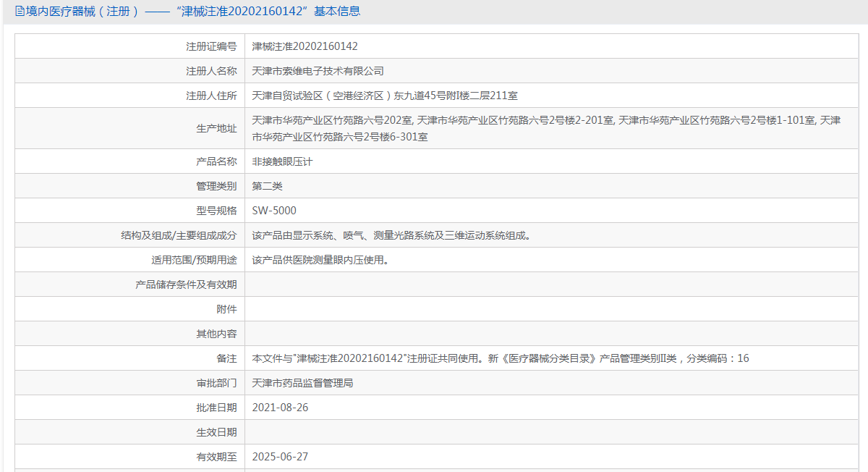Click the document icon beside the page title

[20, 12]
